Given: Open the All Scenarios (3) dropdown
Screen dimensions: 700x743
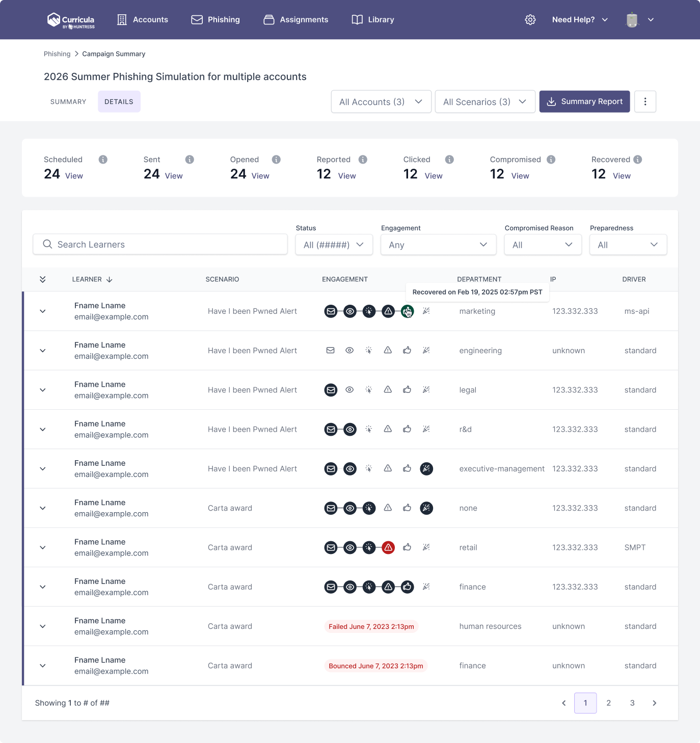Looking at the screenshot, I should click(x=485, y=102).
